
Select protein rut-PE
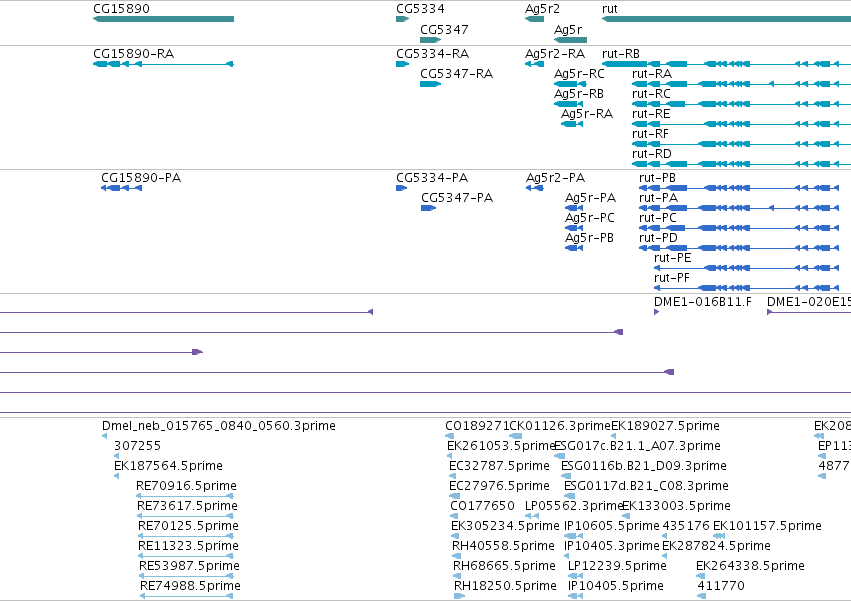pos(672,258)
